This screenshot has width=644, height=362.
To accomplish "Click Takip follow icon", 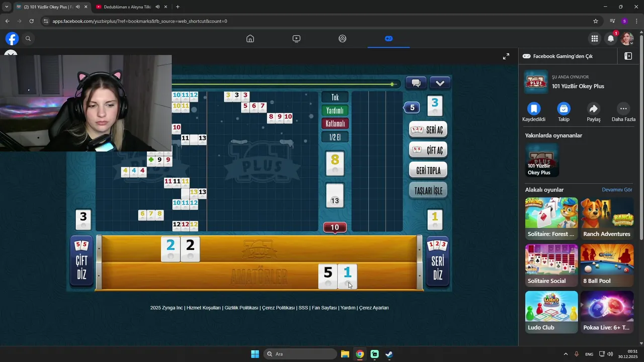I will tap(563, 109).
